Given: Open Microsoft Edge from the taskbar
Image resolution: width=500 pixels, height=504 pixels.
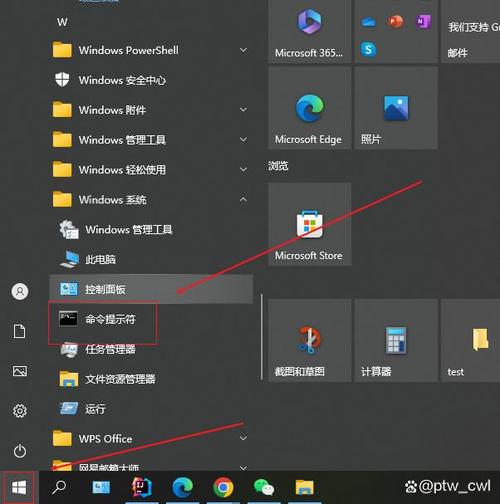Looking at the screenshot, I should click(x=182, y=488).
